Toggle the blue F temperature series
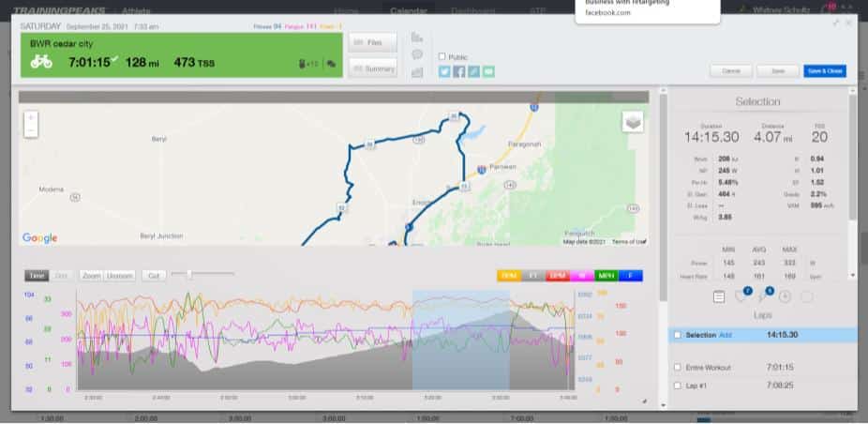Image resolution: width=868 pixels, height=424 pixels. tap(631, 276)
